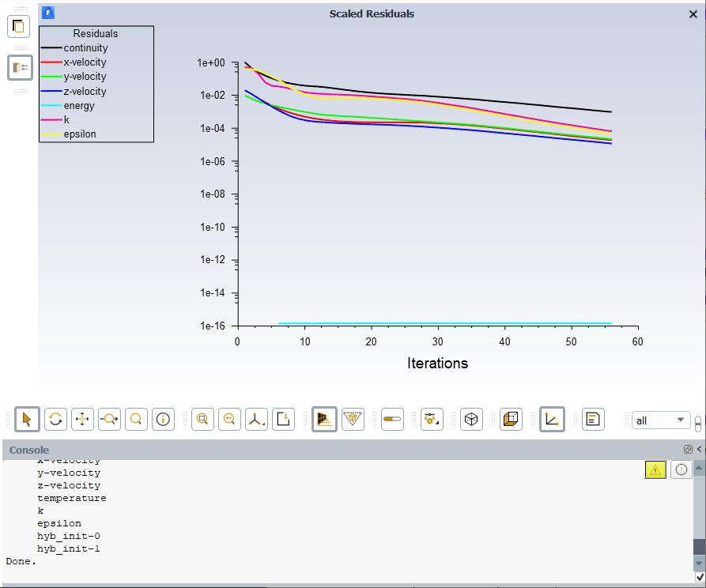Click the colormap bar toolbar icon

[x=392, y=420]
